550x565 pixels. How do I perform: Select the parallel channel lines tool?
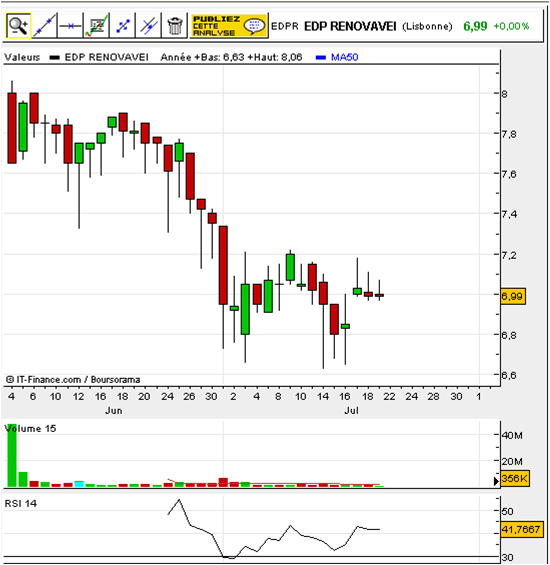(x=148, y=26)
